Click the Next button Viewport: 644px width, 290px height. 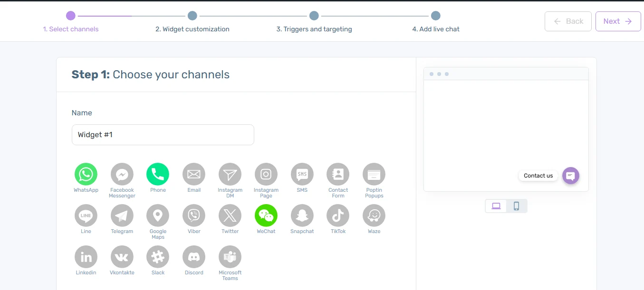pos(618,21)
